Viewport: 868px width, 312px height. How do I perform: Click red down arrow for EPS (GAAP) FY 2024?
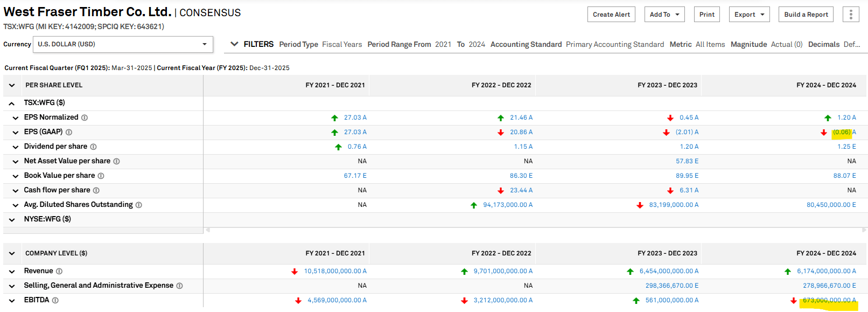click(824, 132)
